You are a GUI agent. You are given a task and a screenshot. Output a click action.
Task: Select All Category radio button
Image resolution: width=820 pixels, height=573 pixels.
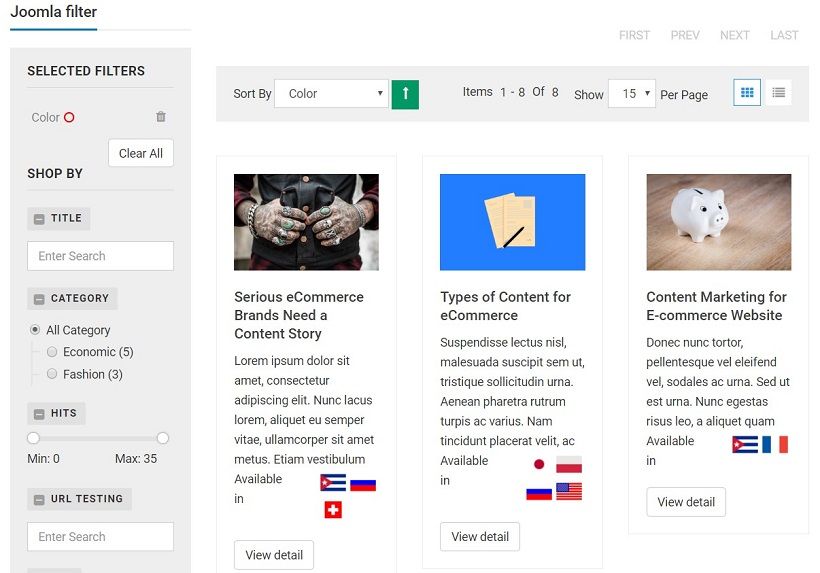point(35,329)
